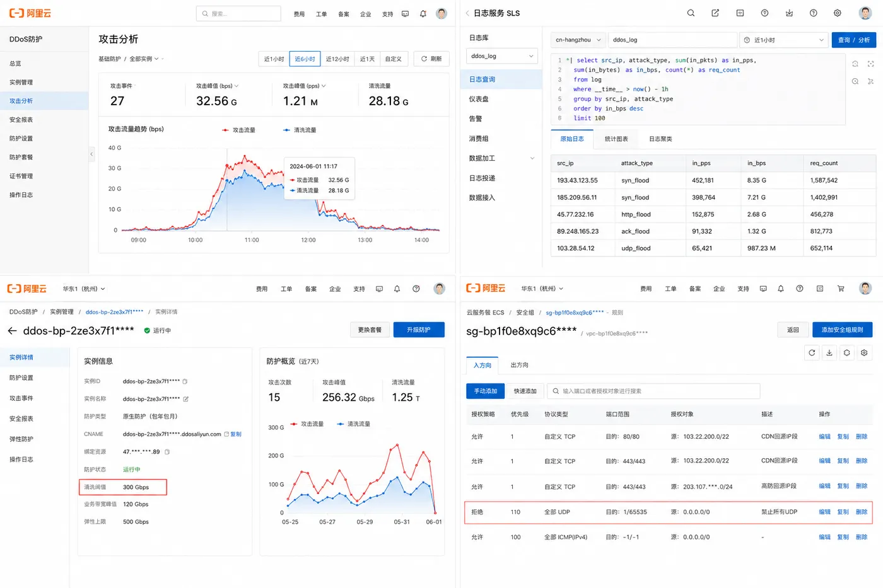The height and width of the screenshot is (588, 883).
Task: Click the fullscreen icon beside query editor
Action: (870, 64)
